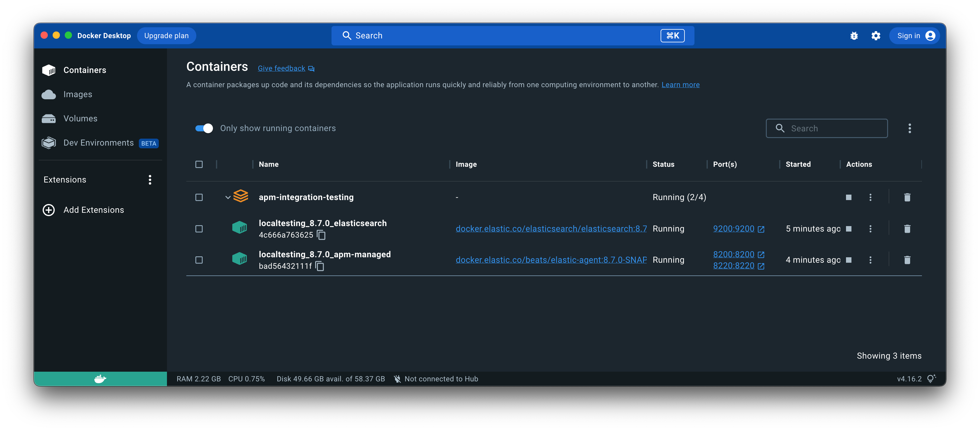Click the Volumes sidebar drive icon
The width and height of the screenshot is (980, 431).
[x=49, y=118]
